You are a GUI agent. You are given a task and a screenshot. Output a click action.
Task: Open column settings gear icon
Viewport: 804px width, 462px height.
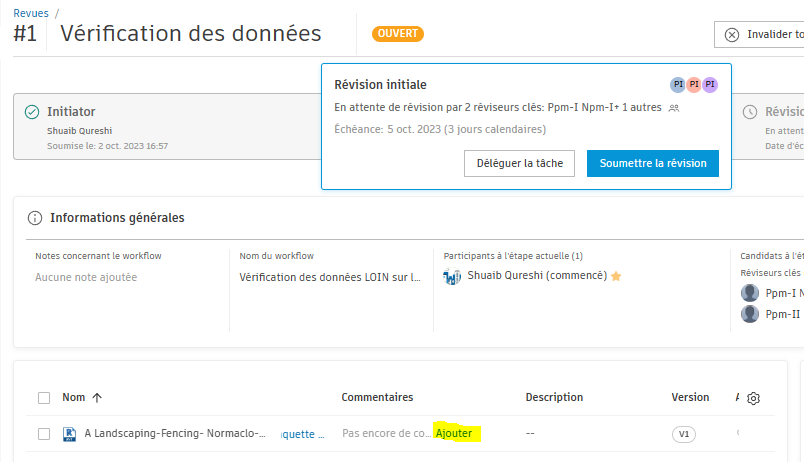(753, 398)
